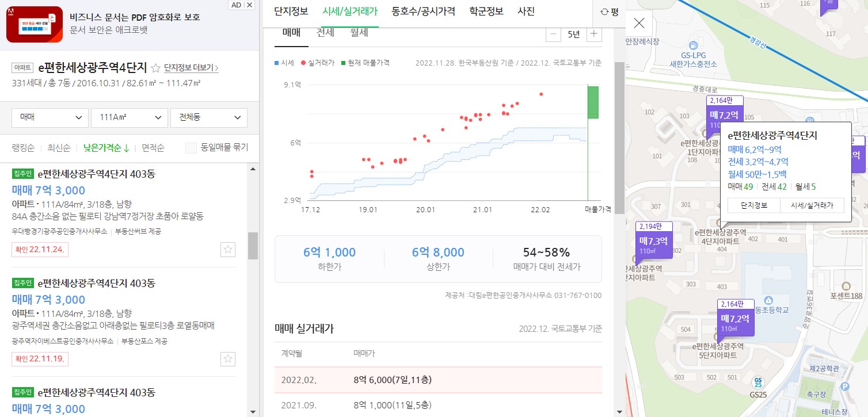This screenshot has width=868, height=417.
Task: Click 하한가 6억 1,000 value
Action: tap(329, 253)
